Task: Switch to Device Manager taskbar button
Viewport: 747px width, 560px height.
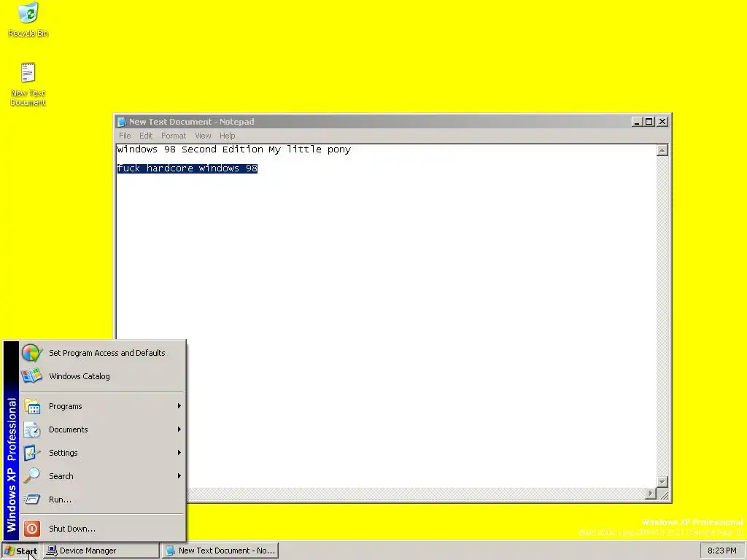Action: [x=101, y=551]
